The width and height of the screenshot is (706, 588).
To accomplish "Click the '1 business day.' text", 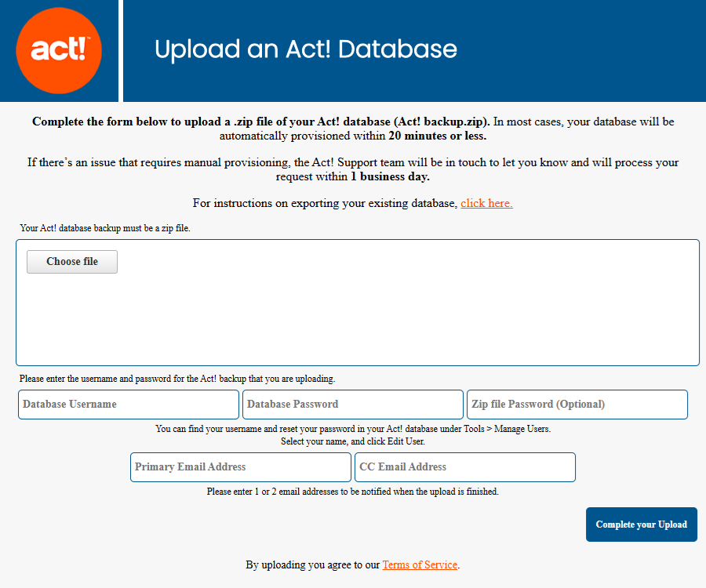I will 390,177.
